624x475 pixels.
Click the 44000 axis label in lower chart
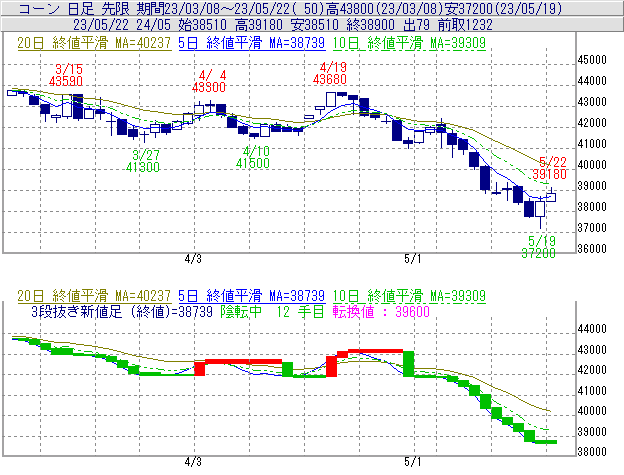tap(592, 329)
